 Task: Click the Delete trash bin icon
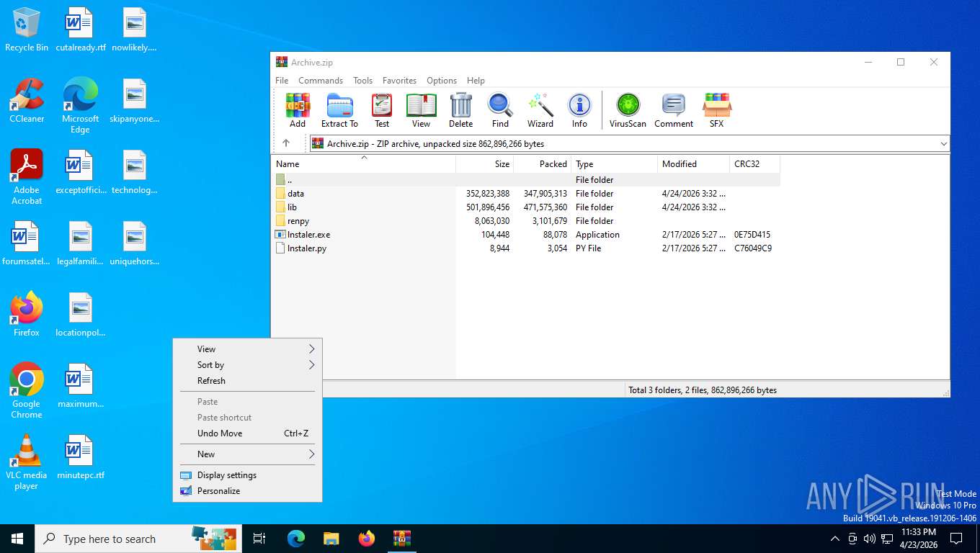pyautogui.click(x=460, y=110)
